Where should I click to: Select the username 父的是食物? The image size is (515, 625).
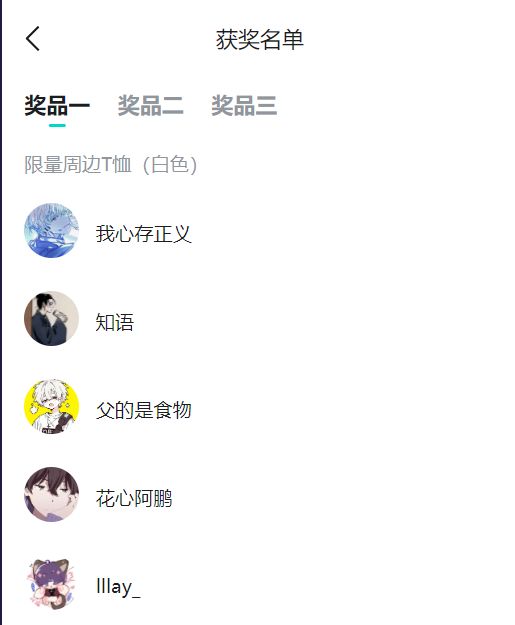[143, 410]
